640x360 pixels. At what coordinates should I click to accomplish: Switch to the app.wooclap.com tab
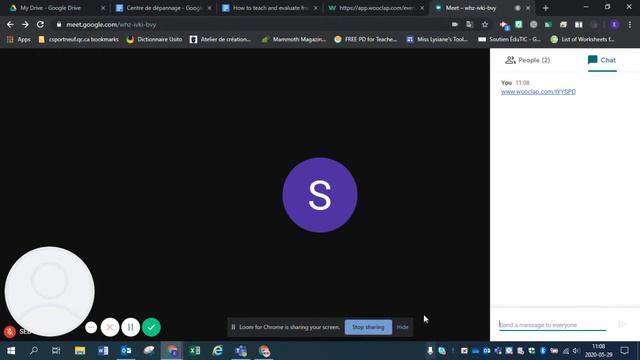377,8
